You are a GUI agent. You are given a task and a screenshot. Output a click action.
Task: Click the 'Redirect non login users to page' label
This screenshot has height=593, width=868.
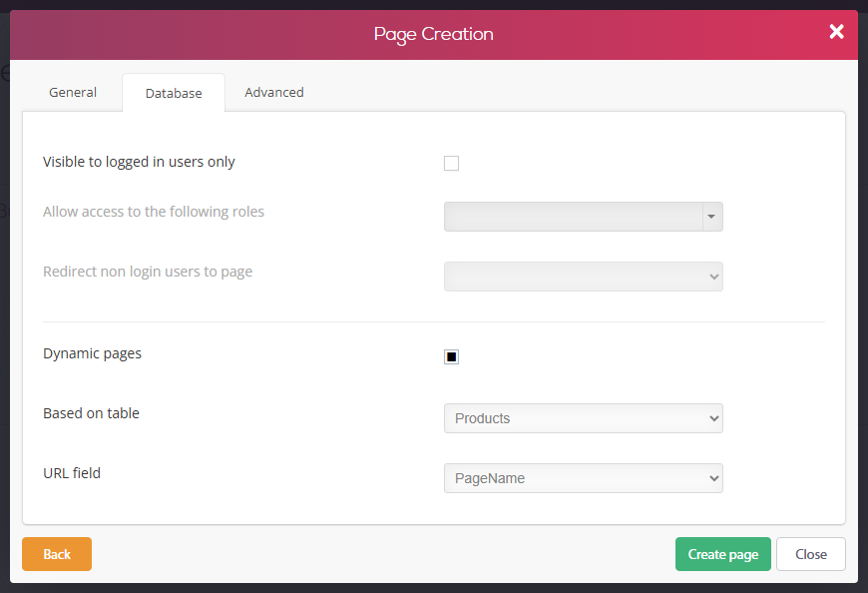(148, 272)
